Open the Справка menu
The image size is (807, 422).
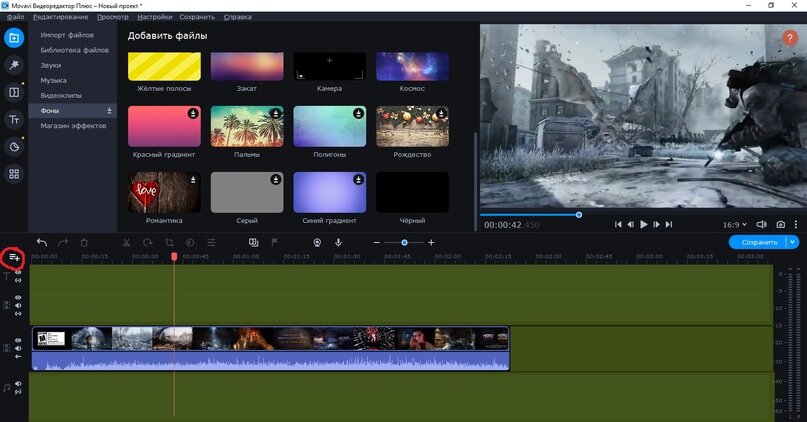click(238, 17)
